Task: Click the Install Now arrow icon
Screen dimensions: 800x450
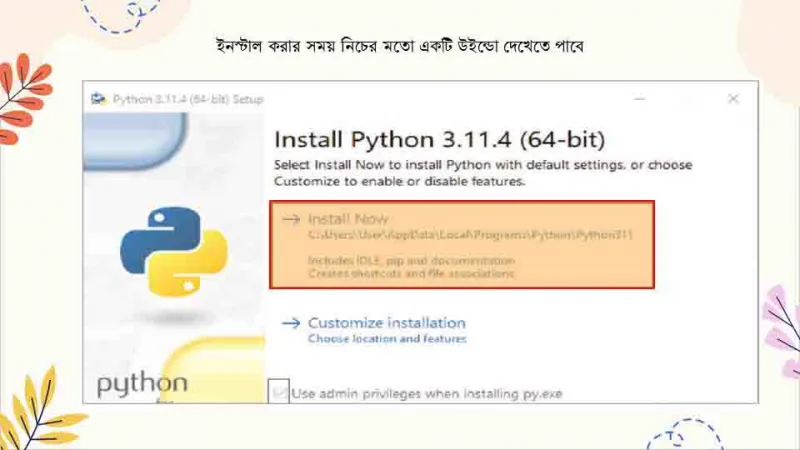Action: pos(291,219)
